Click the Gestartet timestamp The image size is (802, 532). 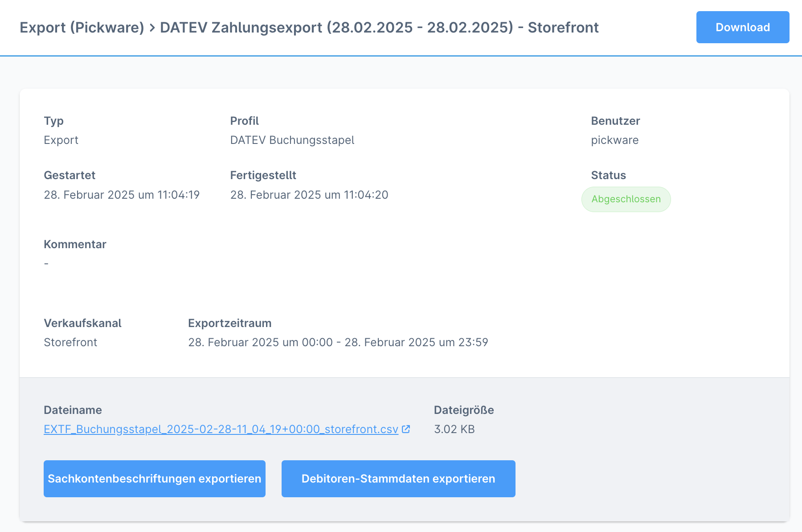coord(122,195)
